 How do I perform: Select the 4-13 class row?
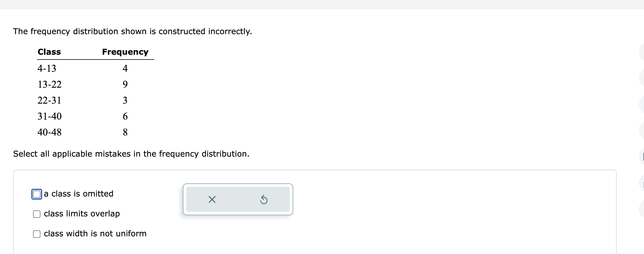pos(47,68)
